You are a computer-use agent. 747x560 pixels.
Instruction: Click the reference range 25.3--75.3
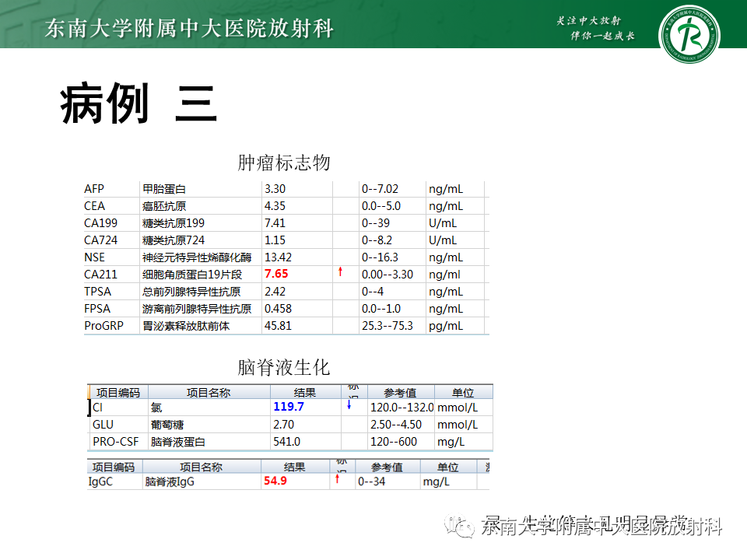[x=388, y=326]
